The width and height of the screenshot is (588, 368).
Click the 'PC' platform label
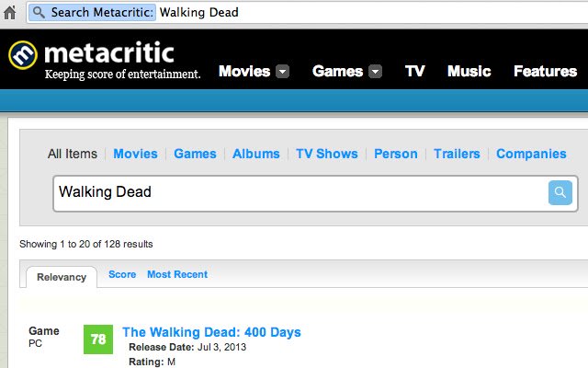(x=35, y=343)
